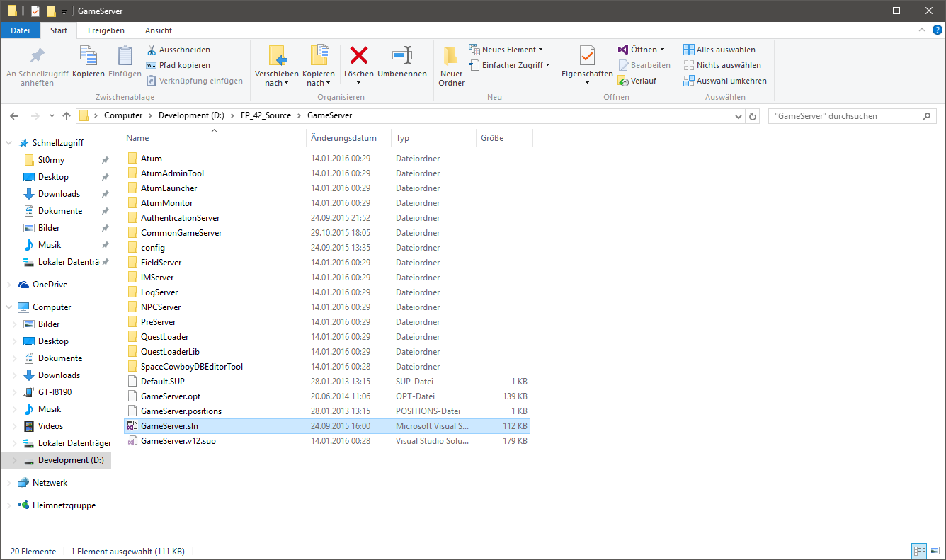The height and width of the screenshot is (560, 946).
Task: Click the back navigation arrow
Action: (x=15, y=115)
